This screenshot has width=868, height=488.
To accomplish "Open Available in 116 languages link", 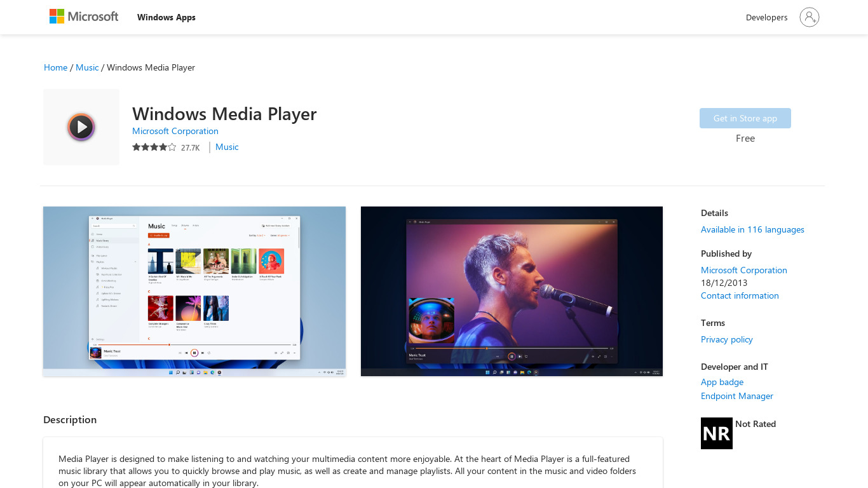I will tap(752, 229).
